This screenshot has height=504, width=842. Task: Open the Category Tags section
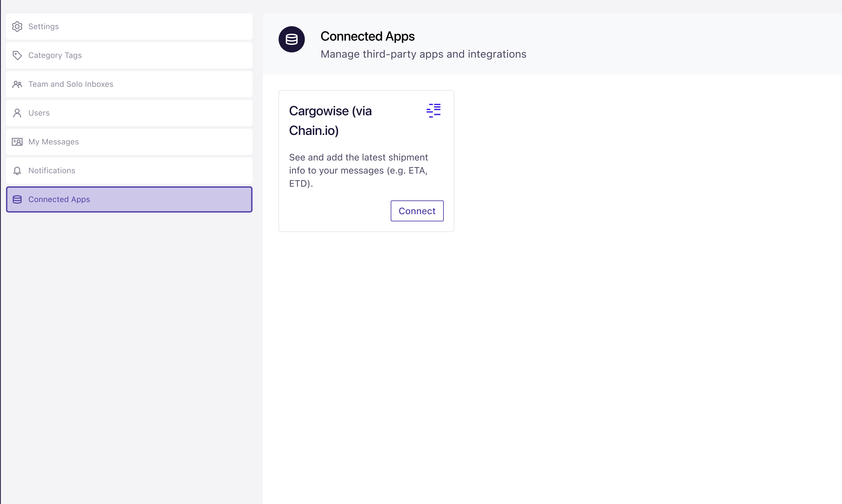point(129,55)
